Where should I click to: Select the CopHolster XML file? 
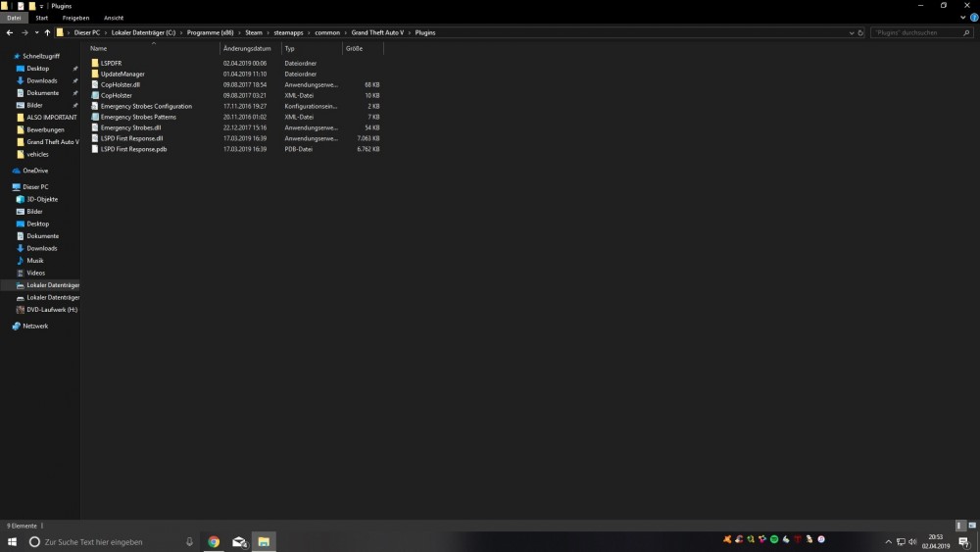(117, 96)
